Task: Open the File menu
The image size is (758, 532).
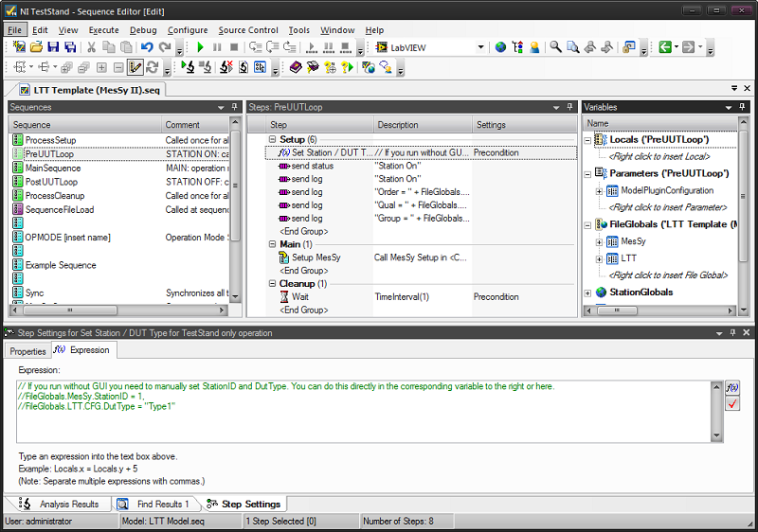Action: [x=14, y=30]
